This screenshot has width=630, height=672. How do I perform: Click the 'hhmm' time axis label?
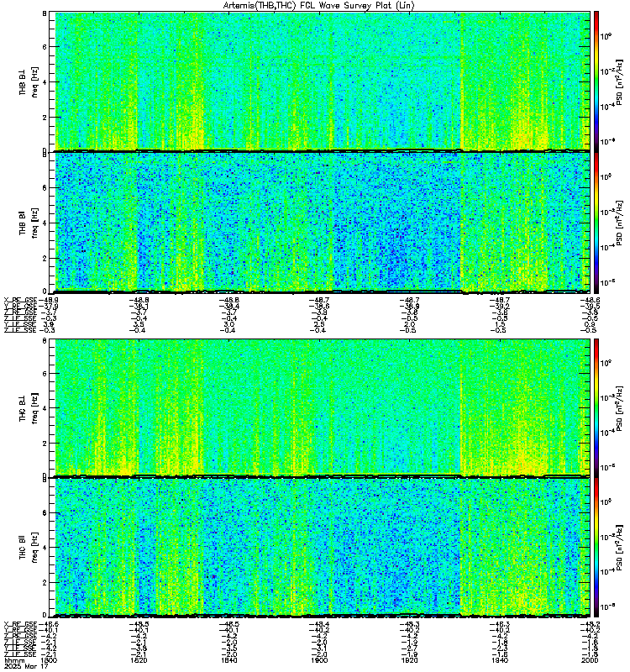[13, 660]
